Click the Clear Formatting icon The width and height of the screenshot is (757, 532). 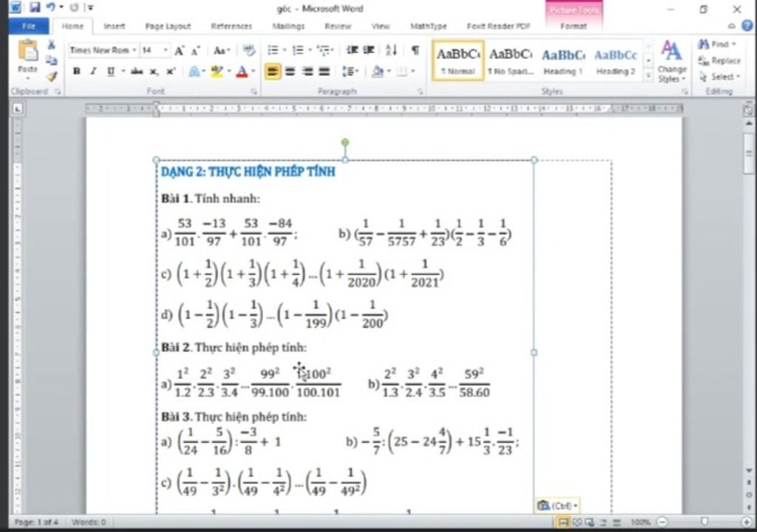248,50
